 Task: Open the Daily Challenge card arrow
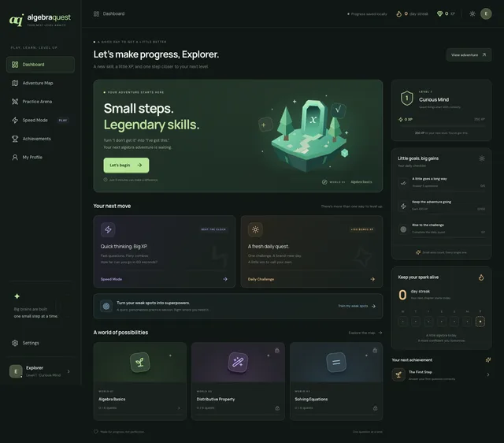[372, 279]
